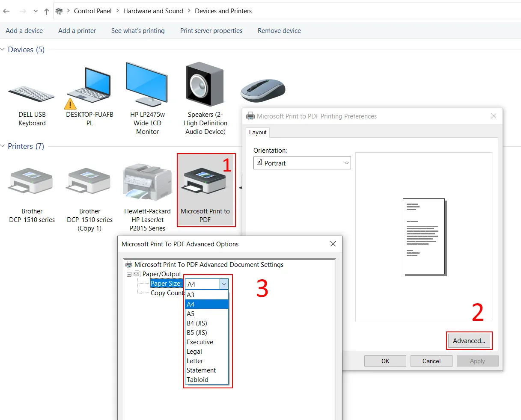Click the forward navigation arrow

pyautogui.click(x=23, y=11)
